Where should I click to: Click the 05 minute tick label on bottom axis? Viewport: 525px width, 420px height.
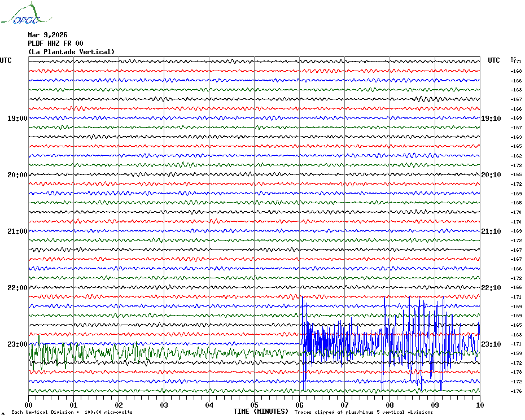pos(254,405)
